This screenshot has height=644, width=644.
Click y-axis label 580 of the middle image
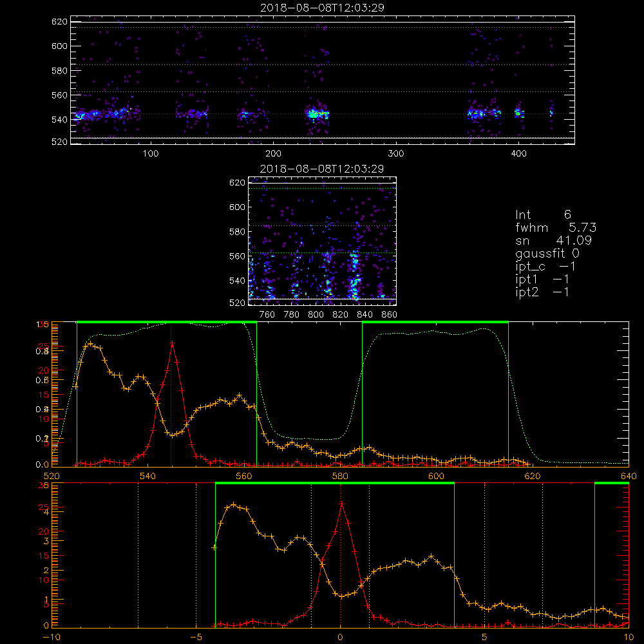pos(237,232)
